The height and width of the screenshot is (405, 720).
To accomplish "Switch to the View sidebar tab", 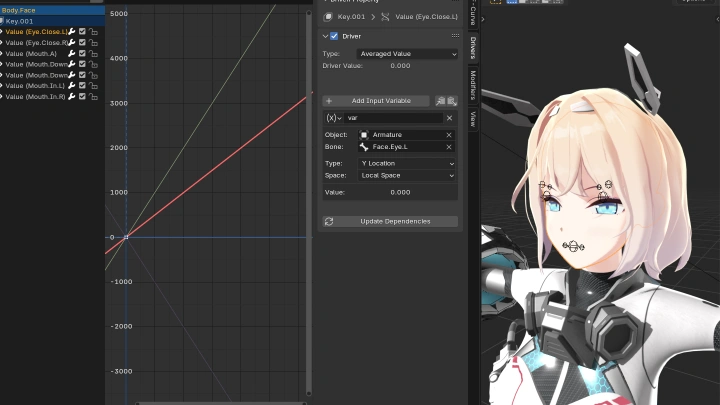I will [473, 119].
